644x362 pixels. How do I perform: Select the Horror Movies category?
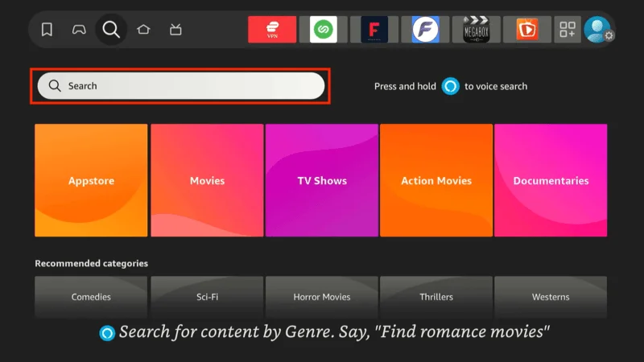tap(322, 297)
